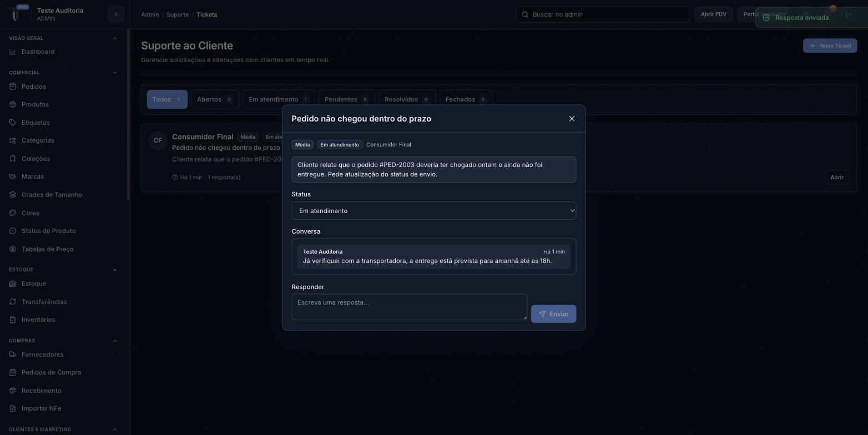This screenshot has height=435, width=868.
Task: Go to Admin breadcrumb
Action: pos(150,14)
